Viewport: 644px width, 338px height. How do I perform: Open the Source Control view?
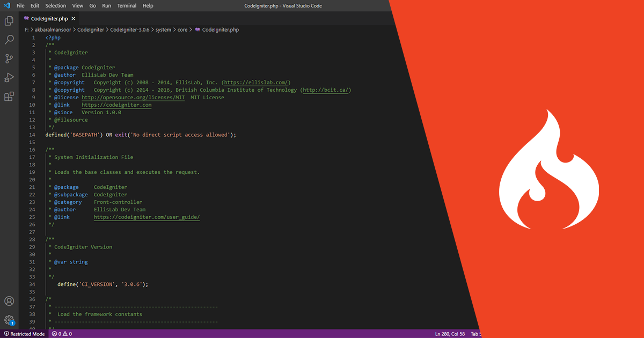tap(9, 59)
